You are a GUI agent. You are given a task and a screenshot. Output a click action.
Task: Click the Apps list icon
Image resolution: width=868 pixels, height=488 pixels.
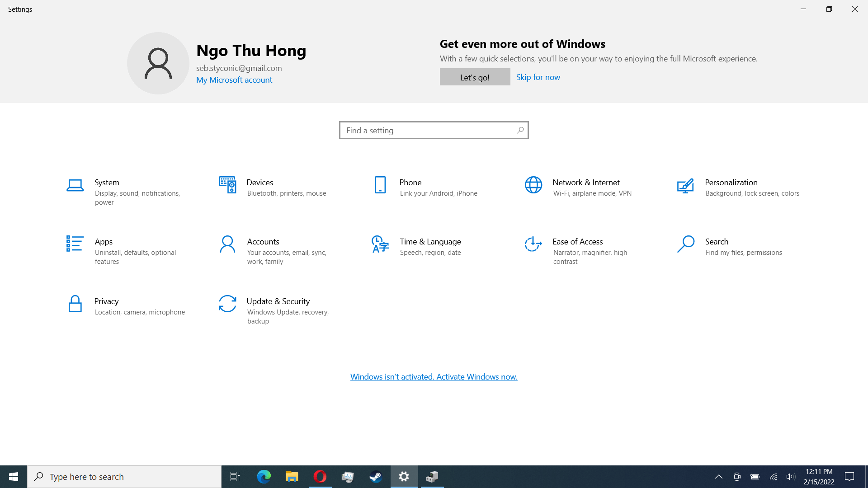[75, 244]
